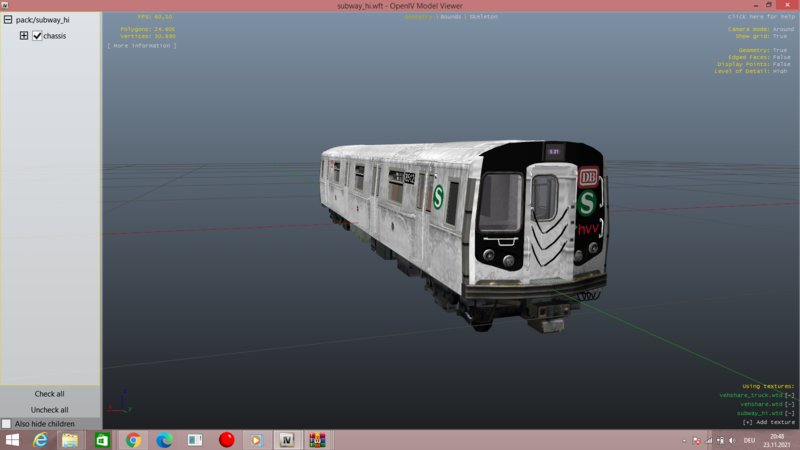
Task: Switch to the Bounds view tab
Action: [451, 17]
